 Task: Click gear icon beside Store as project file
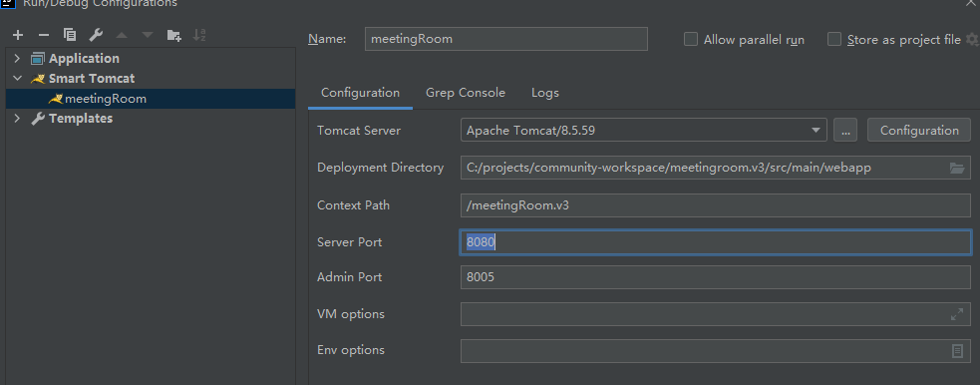[x=972, y=39]
